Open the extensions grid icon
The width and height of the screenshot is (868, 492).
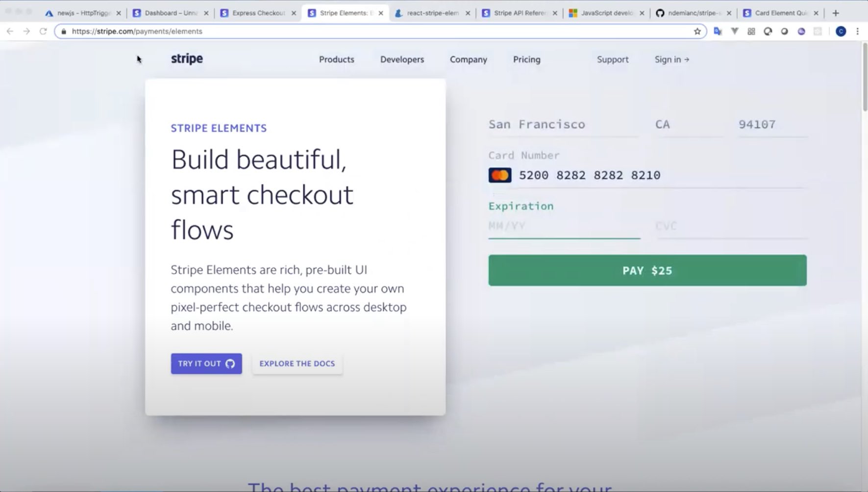coord(751,31)
